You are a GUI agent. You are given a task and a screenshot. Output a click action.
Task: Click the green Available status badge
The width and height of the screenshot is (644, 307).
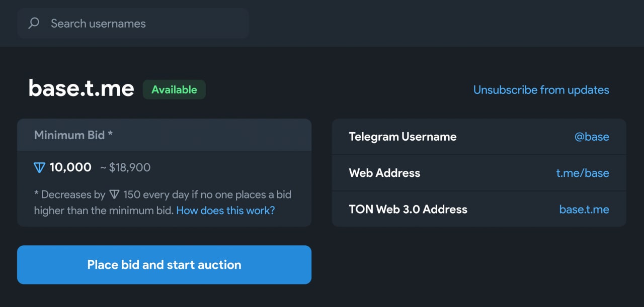click(174, 90)
